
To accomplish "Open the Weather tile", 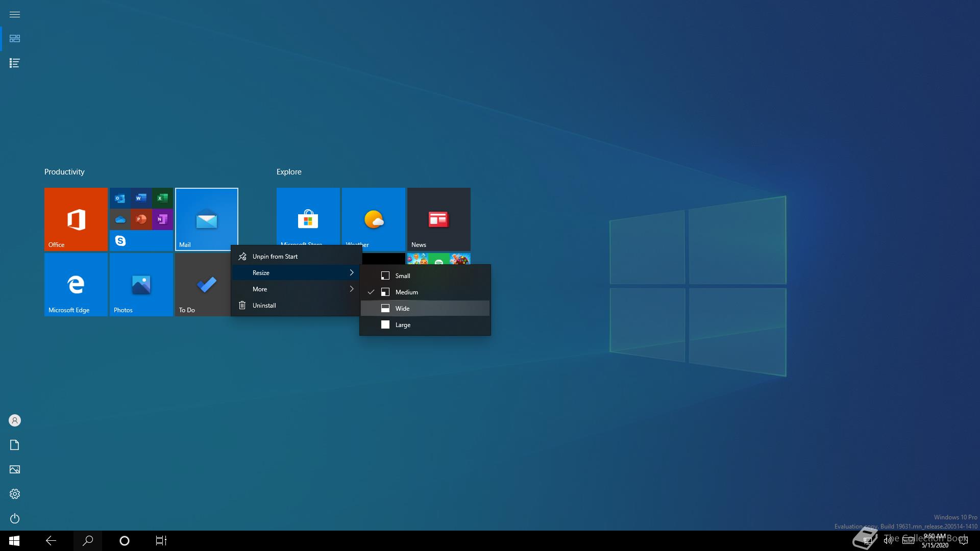I will [x=374, y=216].
